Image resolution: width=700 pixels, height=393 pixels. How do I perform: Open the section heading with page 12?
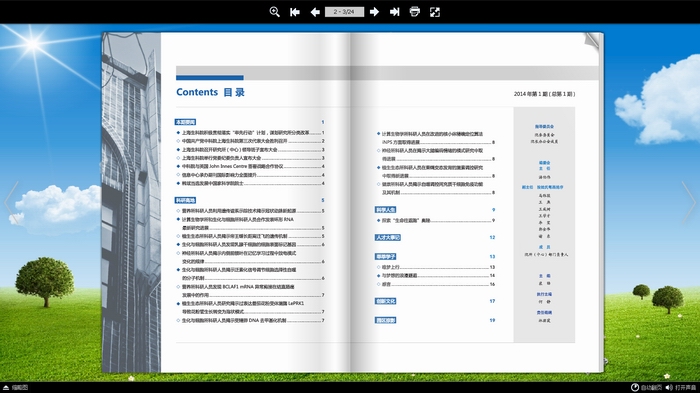coord(388,238)
